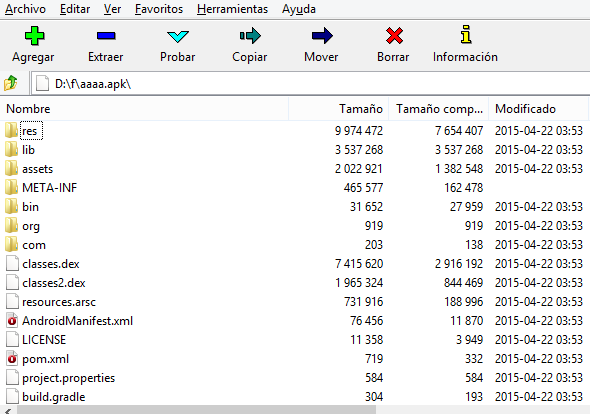590x414 pixels.
Task: Click the address path field D:\f\aaaa.apk\
Action: [x=311, y=83]
